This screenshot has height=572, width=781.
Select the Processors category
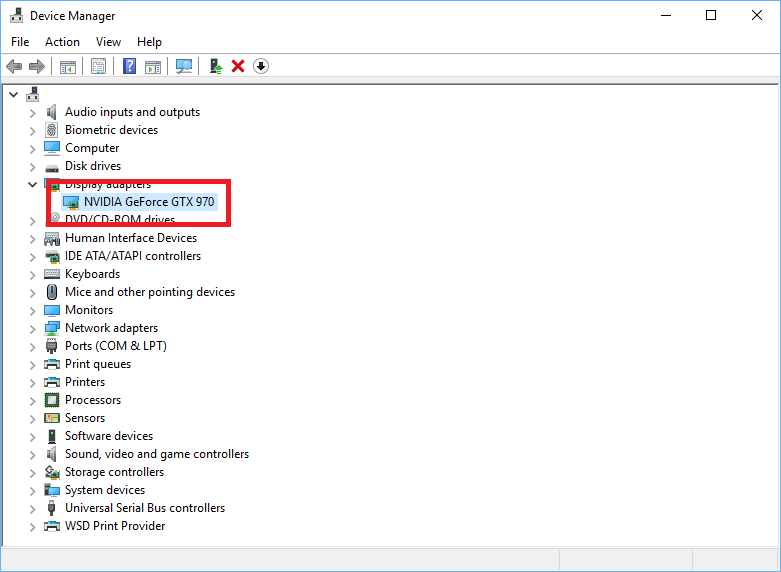93,400
